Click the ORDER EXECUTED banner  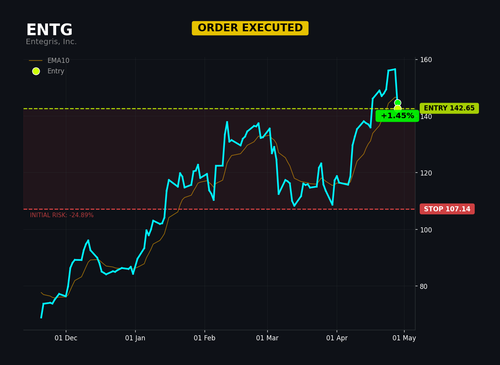(x=250, y=28)
